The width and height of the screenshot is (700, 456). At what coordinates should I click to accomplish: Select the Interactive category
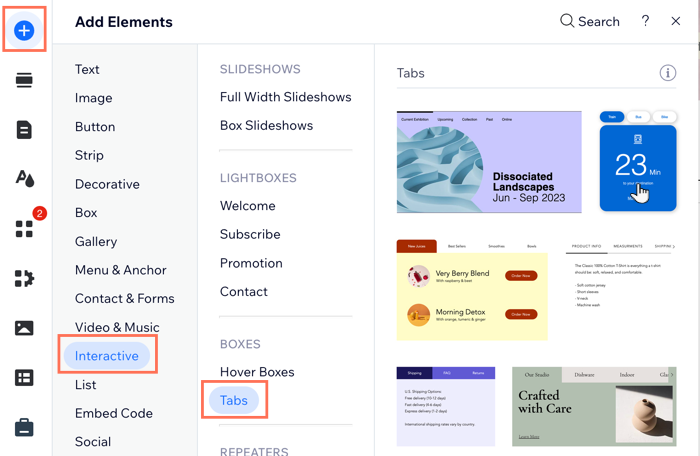pyautogui.click(x=107, y=356)
